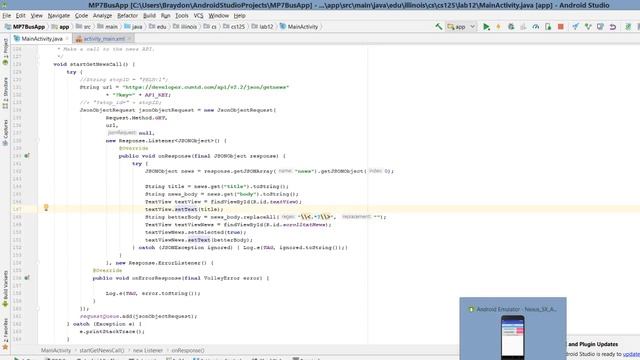This screenshot has width=640, height=360.
Task: Click lab12 package in navigation breadcrumb
Action: [x=262, y=27]
